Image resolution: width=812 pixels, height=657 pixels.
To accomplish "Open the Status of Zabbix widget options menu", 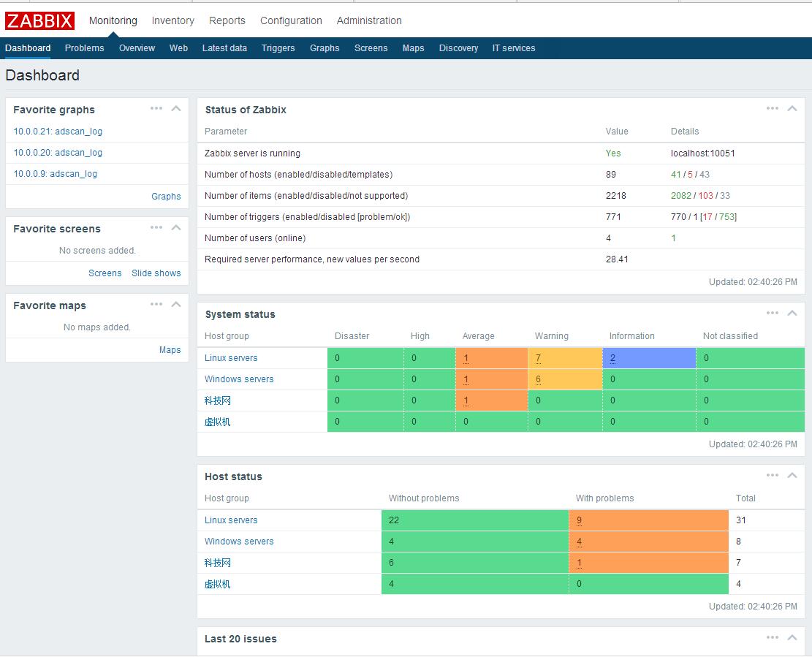I will (772, 108).
